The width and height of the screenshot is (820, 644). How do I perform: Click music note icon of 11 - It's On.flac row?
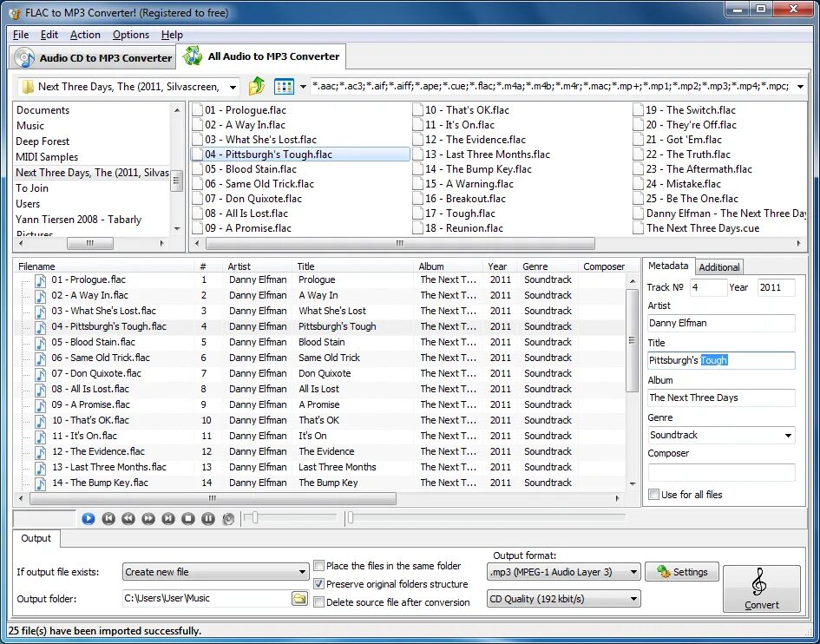tap(40, 437)
